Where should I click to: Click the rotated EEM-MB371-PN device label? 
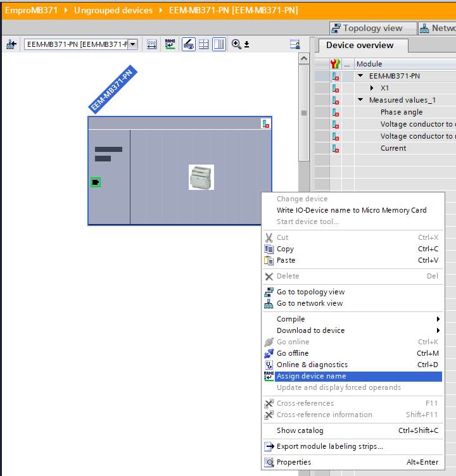point(113,89)
